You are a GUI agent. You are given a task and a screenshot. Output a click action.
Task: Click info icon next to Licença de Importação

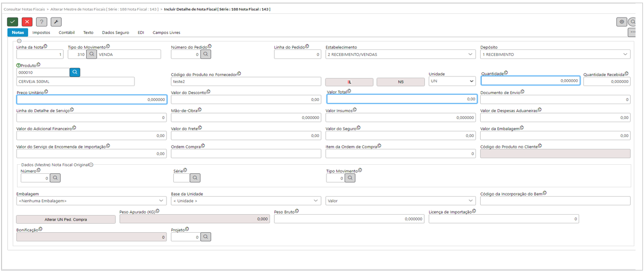474,211
